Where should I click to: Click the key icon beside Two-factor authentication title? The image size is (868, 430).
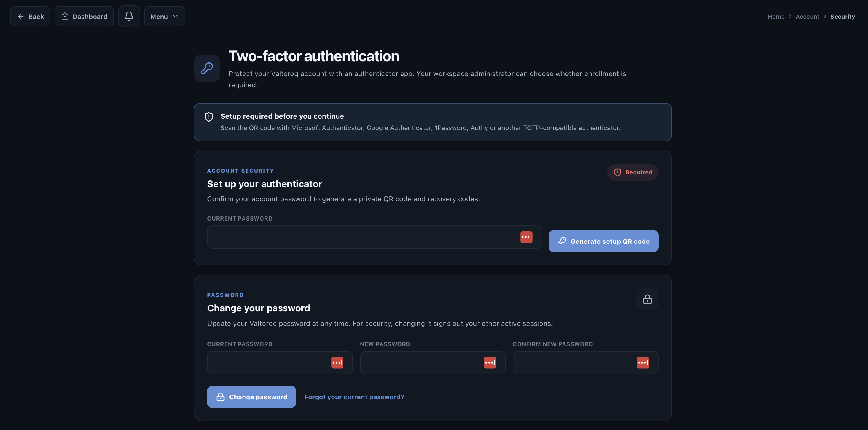207,68
